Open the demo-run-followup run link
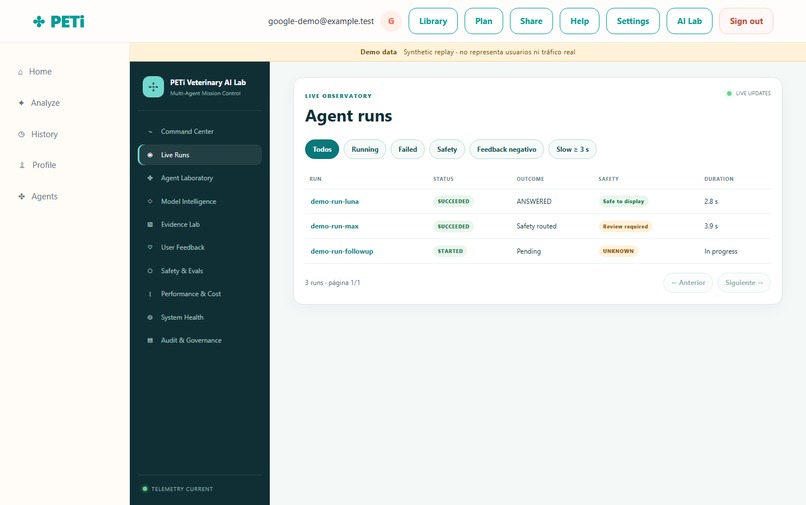 coord(342,251)
